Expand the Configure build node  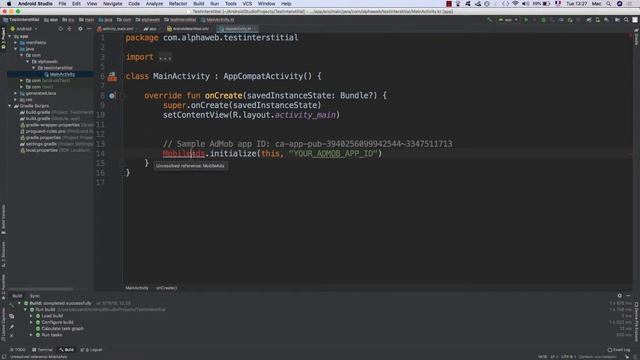coord(31,322)
